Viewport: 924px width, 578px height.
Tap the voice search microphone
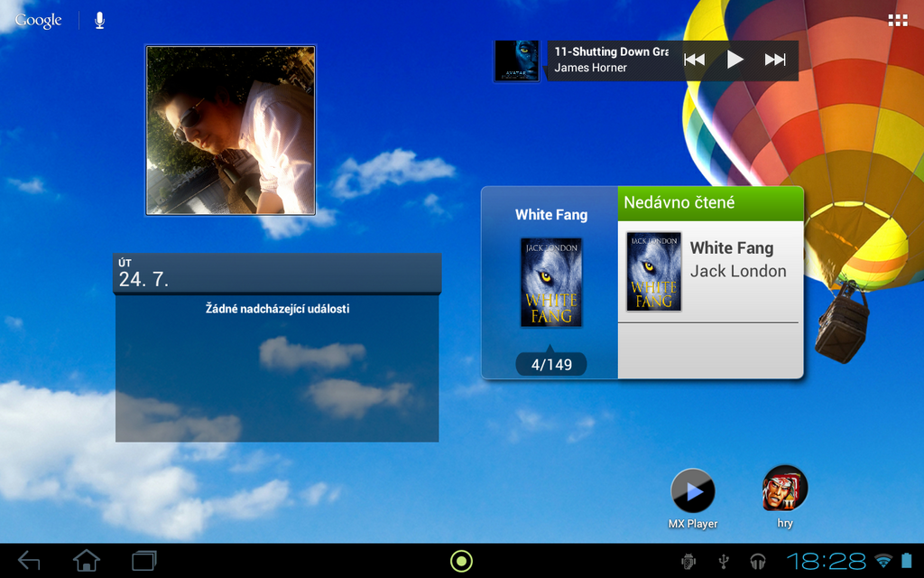tap(99, 19)
